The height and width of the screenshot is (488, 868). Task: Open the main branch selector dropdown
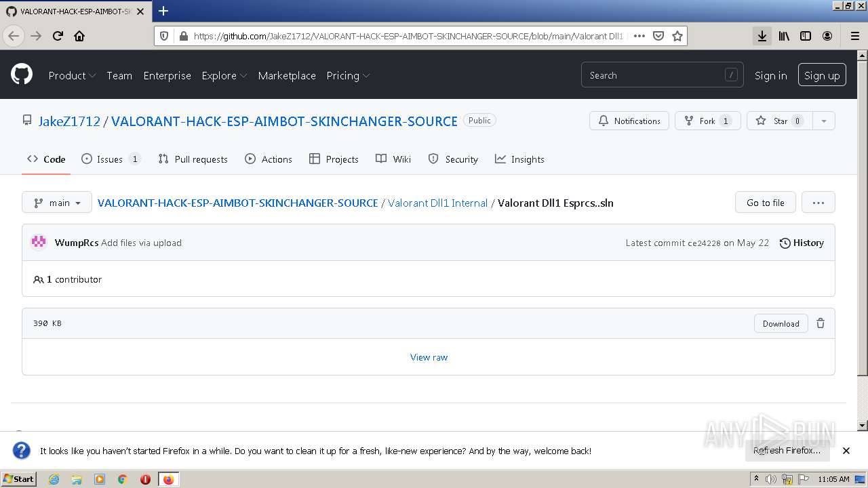(57, 203)
